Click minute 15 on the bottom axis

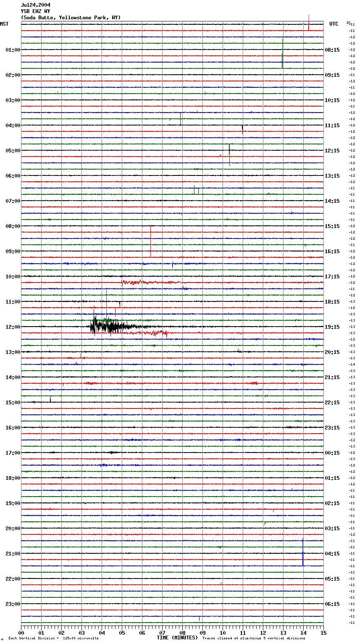323,633
